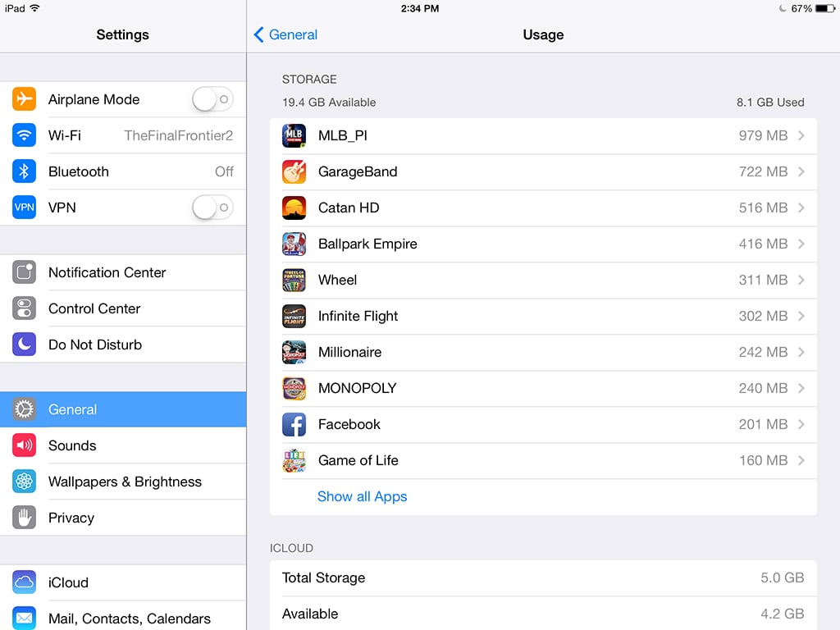Image resolution: width=840 pixels, height=630 pixels.
Task: Tap the Game of Life app icon
Action: [294, 460]
